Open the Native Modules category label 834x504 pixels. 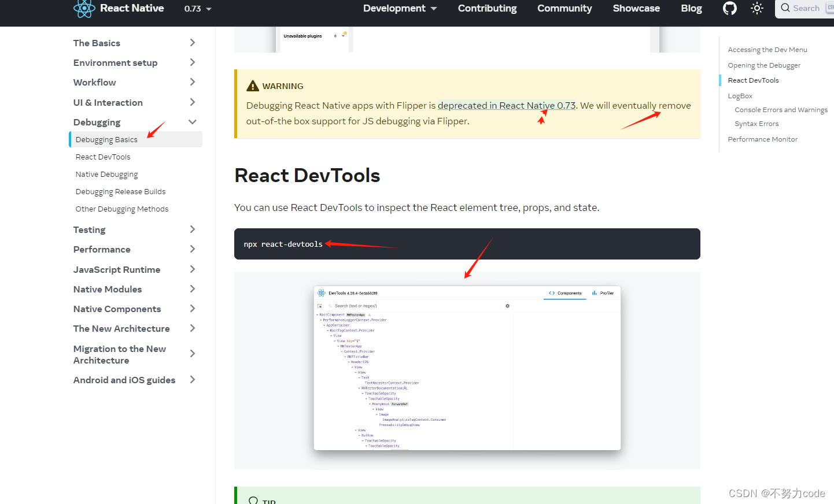[x=108, y=289]
